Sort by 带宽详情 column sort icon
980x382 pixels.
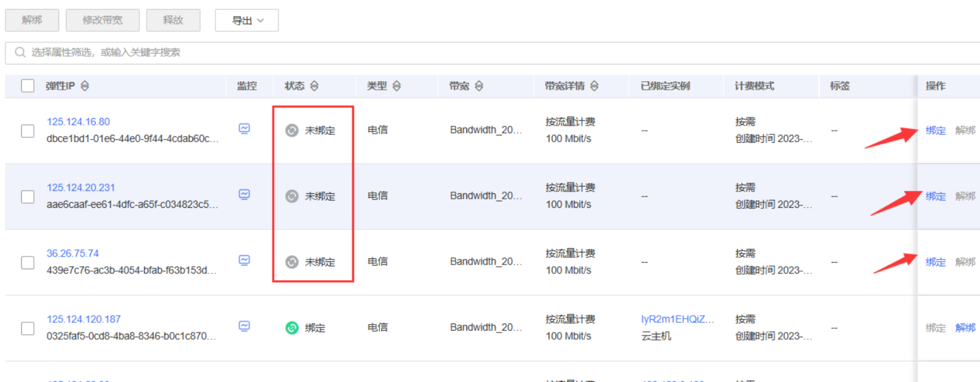(x=595, y=86)
